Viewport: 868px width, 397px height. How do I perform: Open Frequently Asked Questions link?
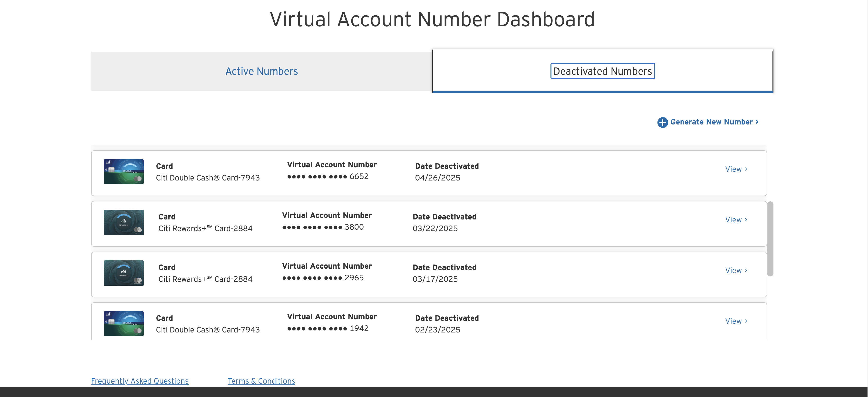[139, 381]
